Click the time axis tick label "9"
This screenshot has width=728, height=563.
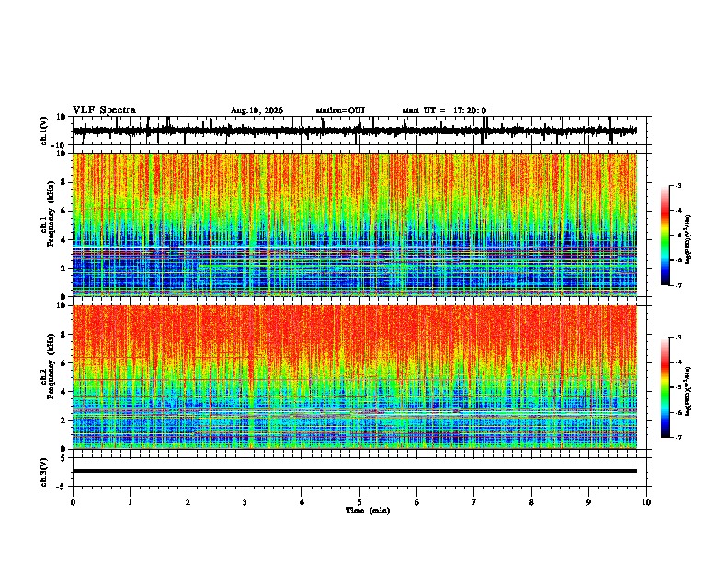588,502
